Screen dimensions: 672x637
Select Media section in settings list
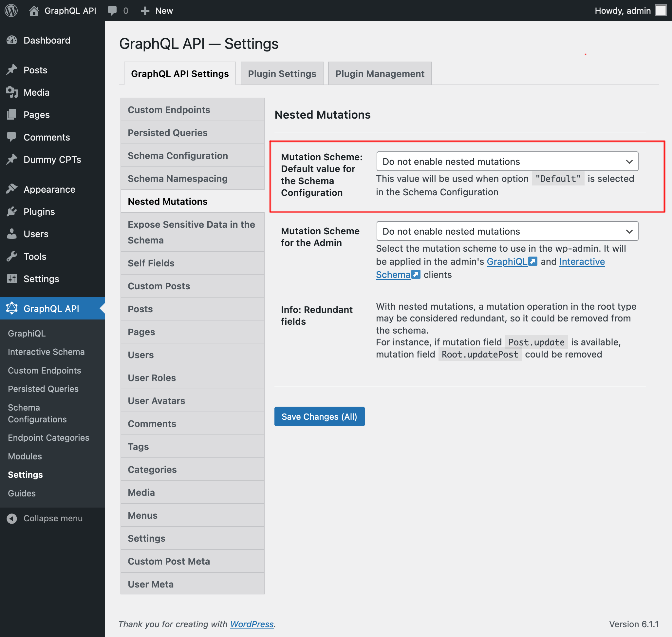[x=193, y=492]
